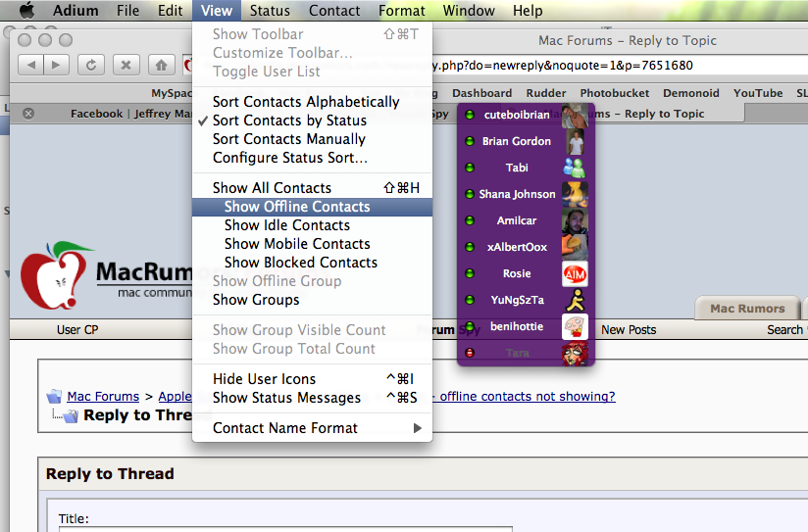The image size is (808, 532).
Task: Click New Posts in forum navbar
Action: point(629,329)
